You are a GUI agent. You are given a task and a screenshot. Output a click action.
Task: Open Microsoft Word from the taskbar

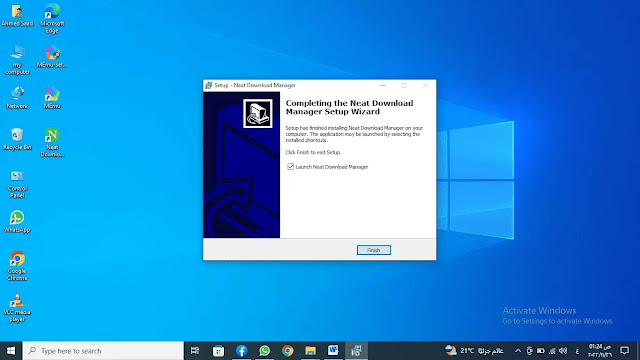[333, 351]
